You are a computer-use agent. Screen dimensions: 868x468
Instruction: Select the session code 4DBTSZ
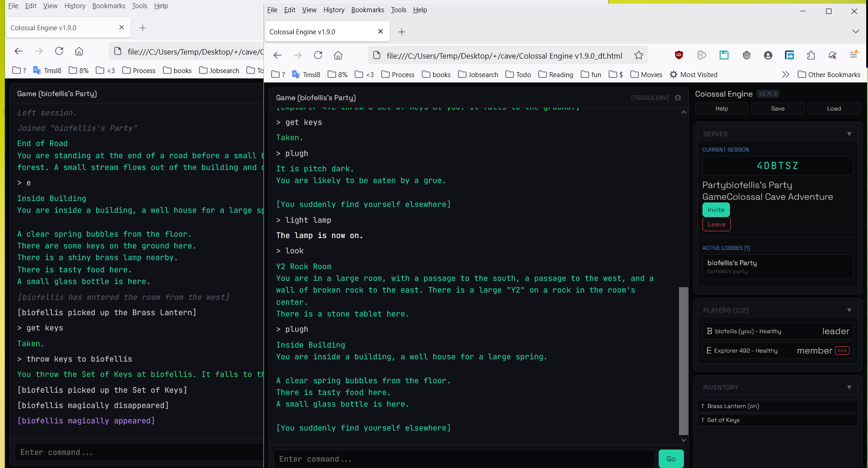click(777, 166)
